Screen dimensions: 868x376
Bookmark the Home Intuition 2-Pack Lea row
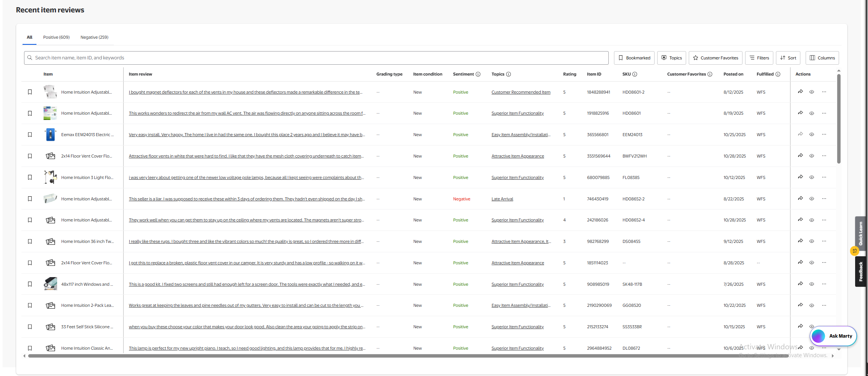coord(30,305)
